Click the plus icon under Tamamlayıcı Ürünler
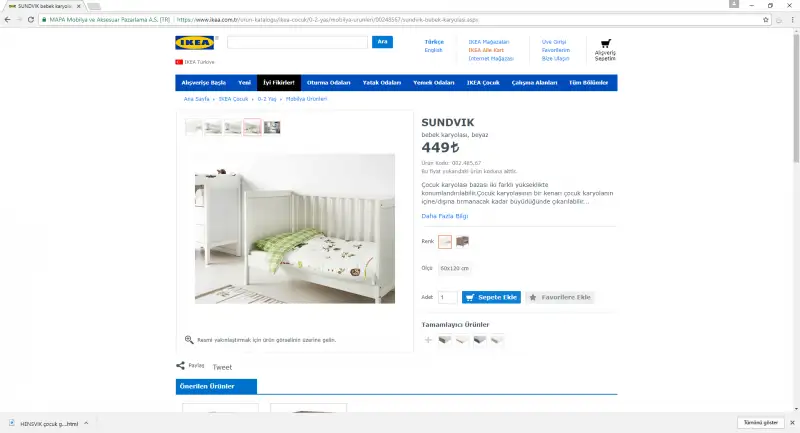 point(428,340)
